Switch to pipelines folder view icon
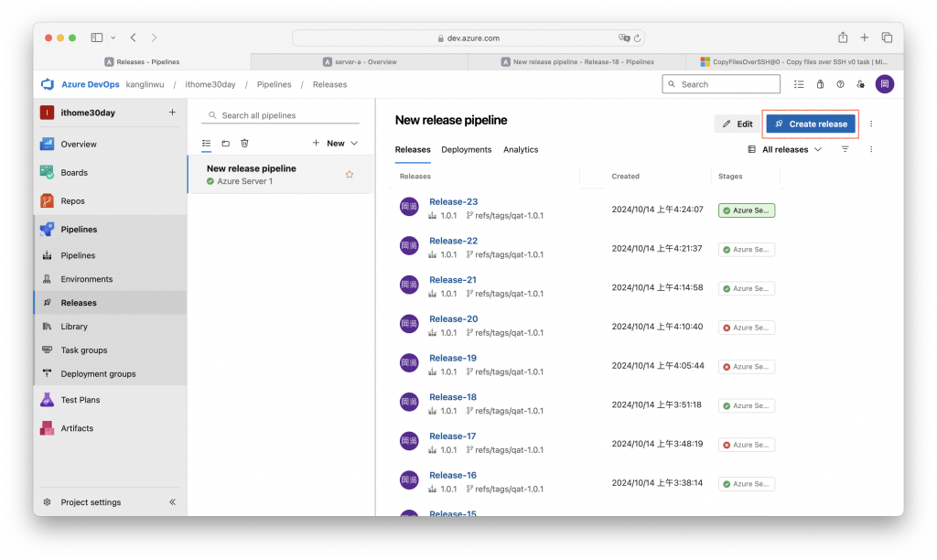Viewport: 937px width, 560px height. [x=225, y=144]
